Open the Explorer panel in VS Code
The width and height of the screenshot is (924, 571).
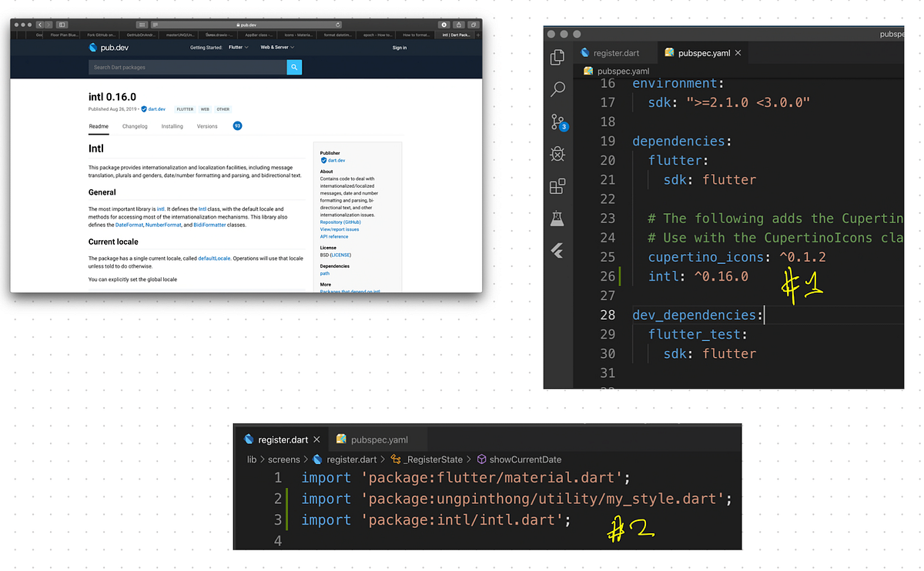pos(558,57)
